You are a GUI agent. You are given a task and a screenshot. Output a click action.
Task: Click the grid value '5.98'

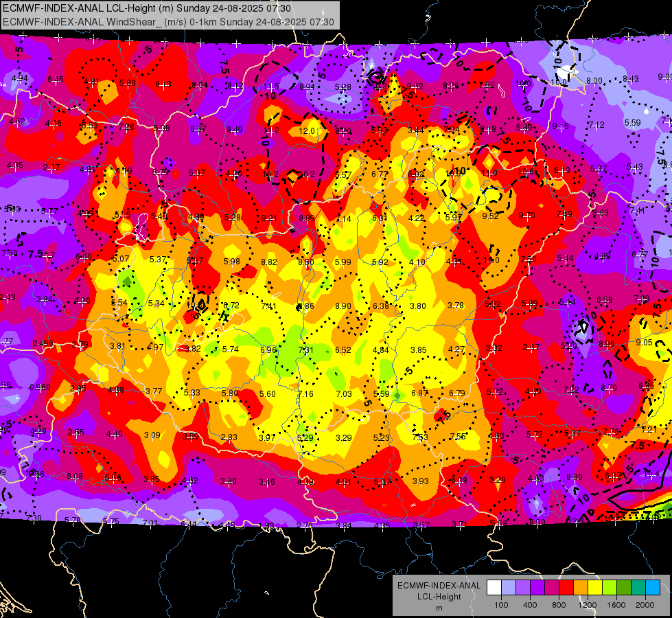coord(232,261)
